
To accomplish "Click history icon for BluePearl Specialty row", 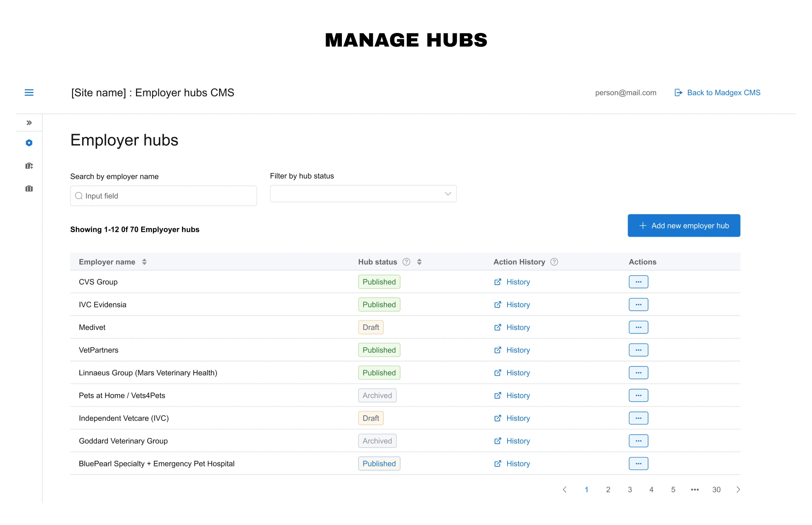I will pos(497,464).
